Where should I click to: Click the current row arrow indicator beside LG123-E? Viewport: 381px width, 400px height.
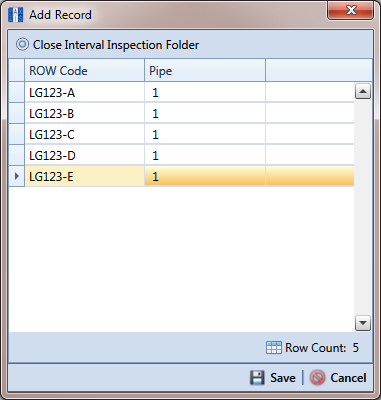click(17, 176)
